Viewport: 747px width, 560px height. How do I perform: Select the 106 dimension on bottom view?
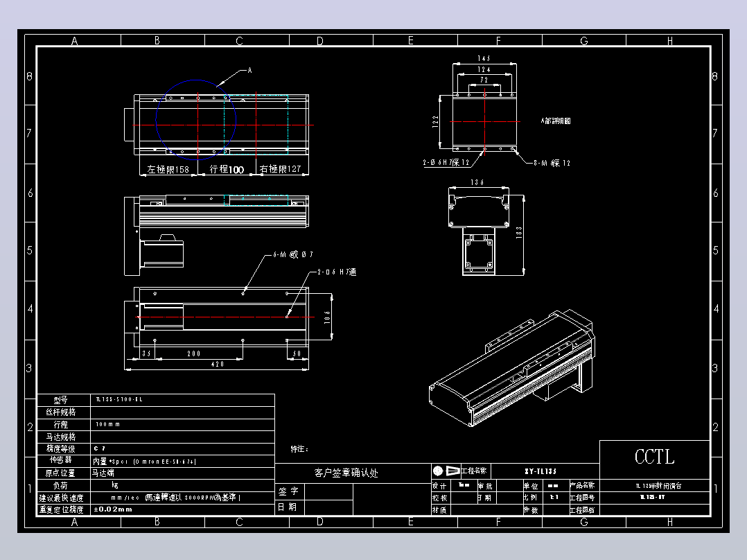327,317
